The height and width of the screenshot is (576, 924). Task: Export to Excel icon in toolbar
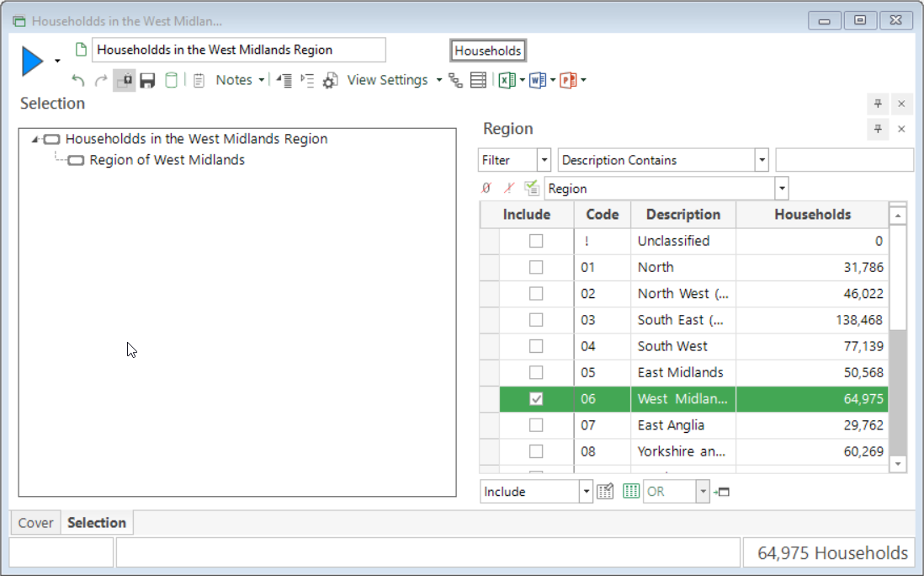click(x=507, y=80)
